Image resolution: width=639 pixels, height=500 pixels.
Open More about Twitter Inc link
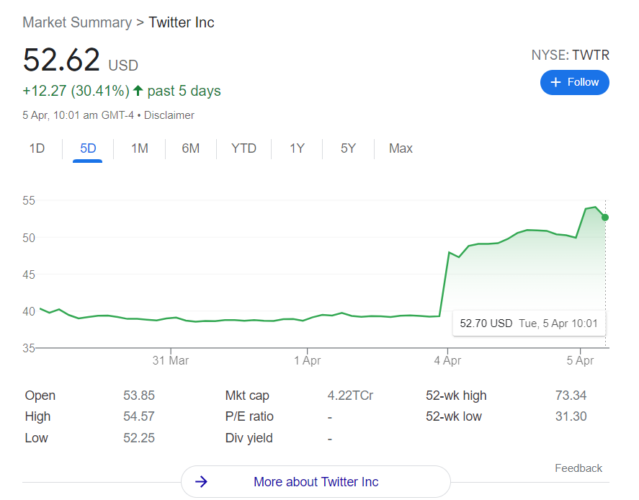316,482
